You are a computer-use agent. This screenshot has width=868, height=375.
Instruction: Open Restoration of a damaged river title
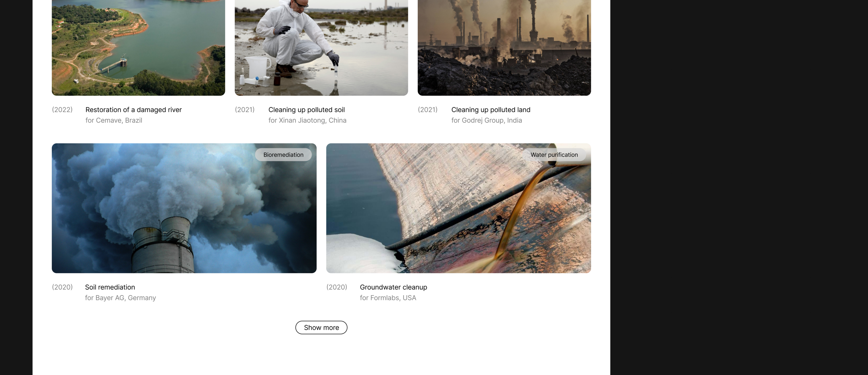[133, 110]
